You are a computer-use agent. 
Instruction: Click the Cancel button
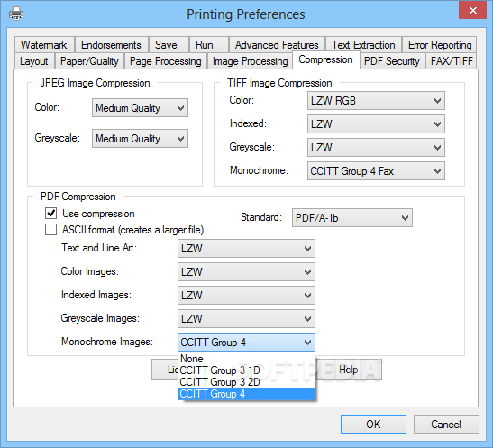446,424
